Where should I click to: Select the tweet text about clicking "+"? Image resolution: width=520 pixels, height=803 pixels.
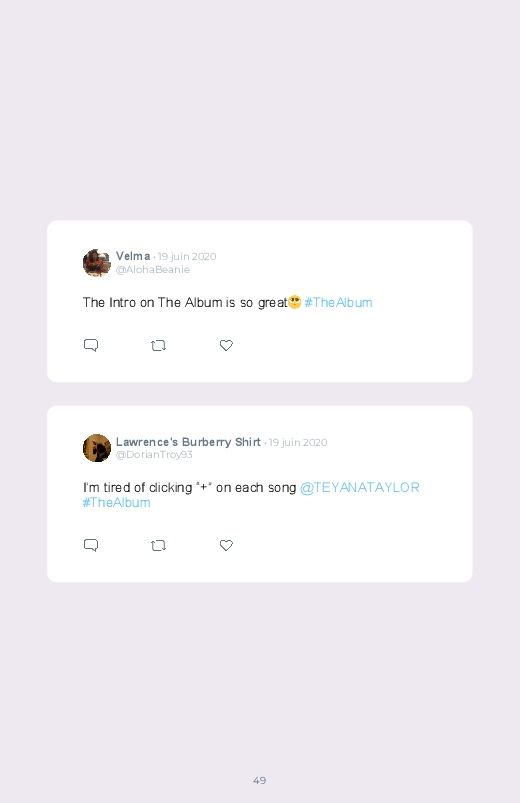tap(190, 488)
